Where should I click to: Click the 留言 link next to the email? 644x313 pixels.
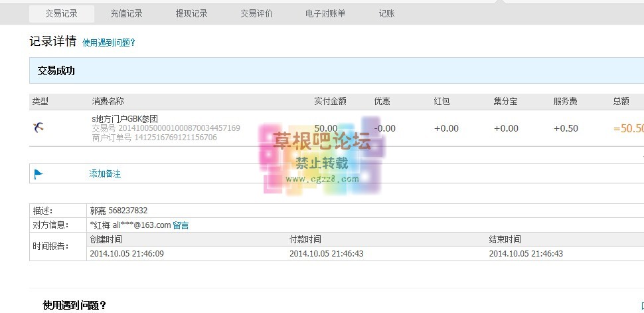(181, 225)
